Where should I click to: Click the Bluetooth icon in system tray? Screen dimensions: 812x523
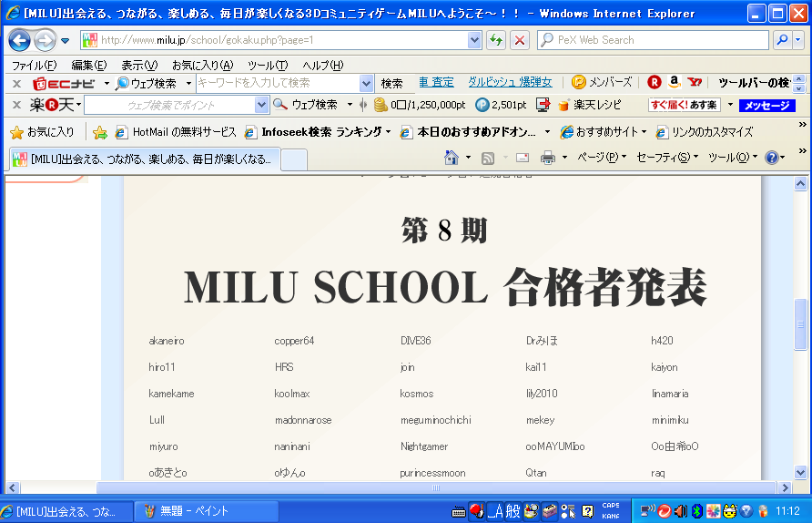(x=695, y=510)
